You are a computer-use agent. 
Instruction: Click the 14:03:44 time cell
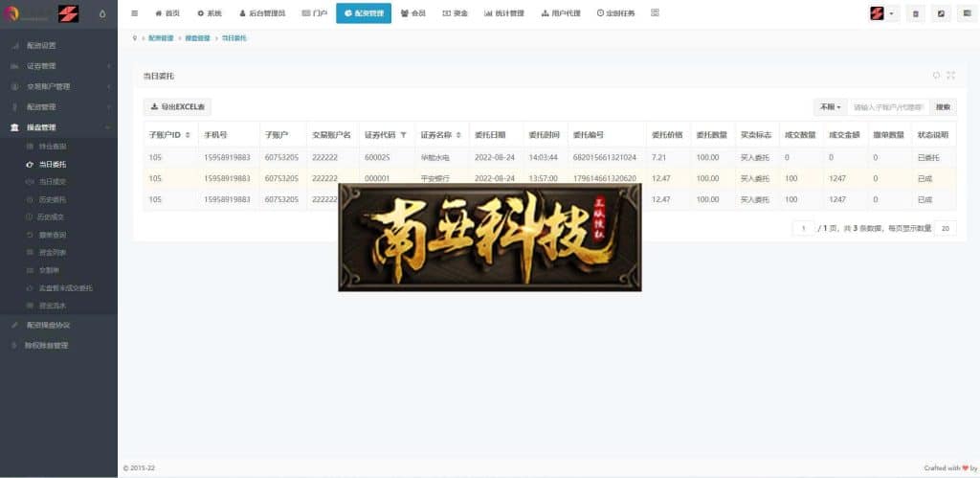[544, 158]
